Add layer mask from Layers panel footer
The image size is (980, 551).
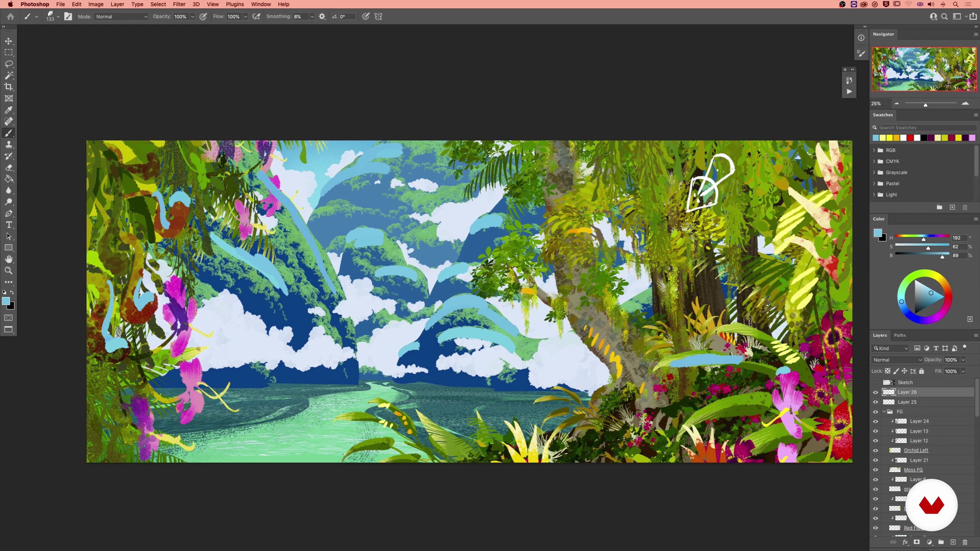click(x=917, y=542)
